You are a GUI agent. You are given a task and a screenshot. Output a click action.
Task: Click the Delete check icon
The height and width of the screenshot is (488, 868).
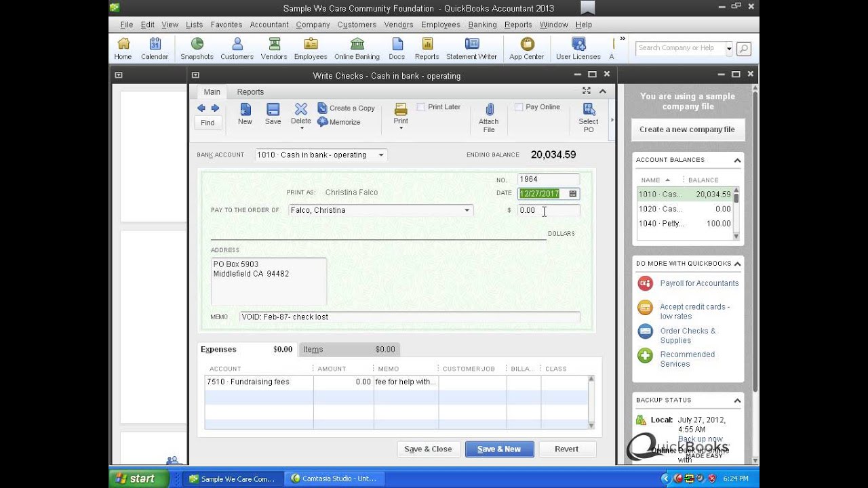click(301, 109)
